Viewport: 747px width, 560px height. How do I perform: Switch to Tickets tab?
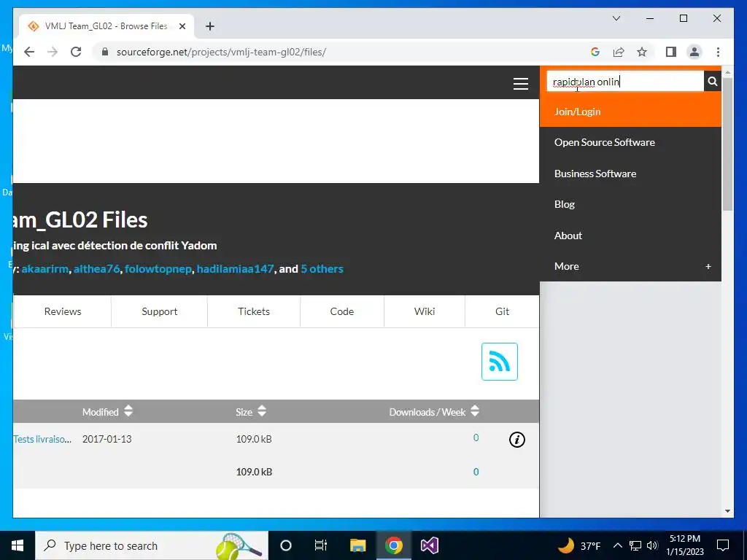click(x=253, y=311)
